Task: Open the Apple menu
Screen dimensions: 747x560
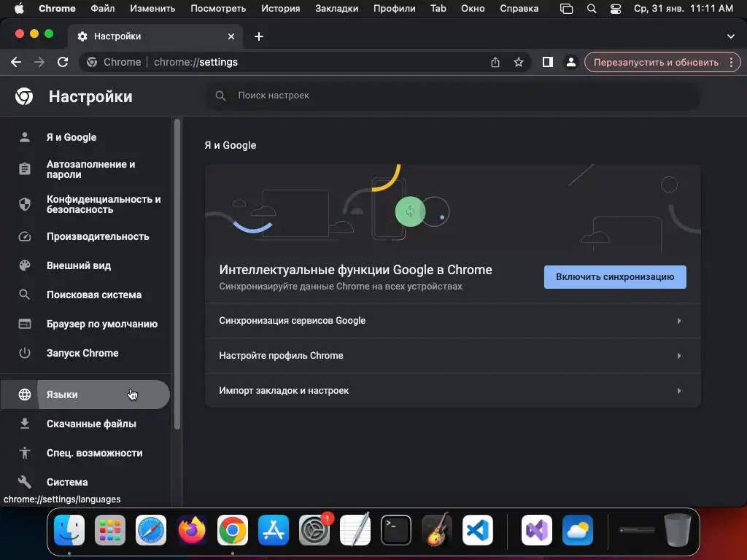Action: pos(20,9)
